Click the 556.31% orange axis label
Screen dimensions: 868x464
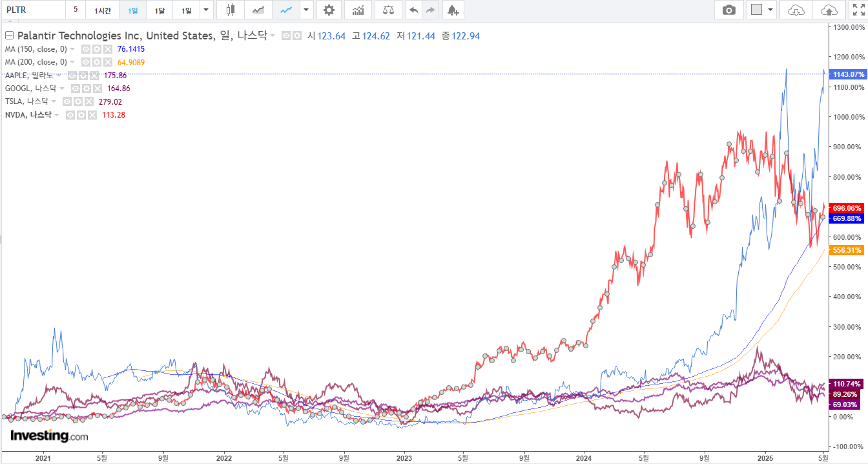[x=848, y=250]
